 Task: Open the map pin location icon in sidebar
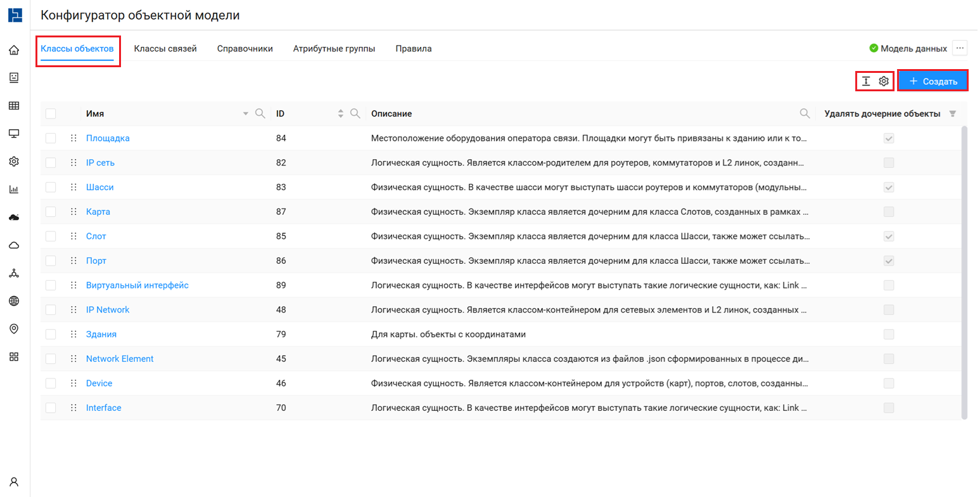pos(14,328)
